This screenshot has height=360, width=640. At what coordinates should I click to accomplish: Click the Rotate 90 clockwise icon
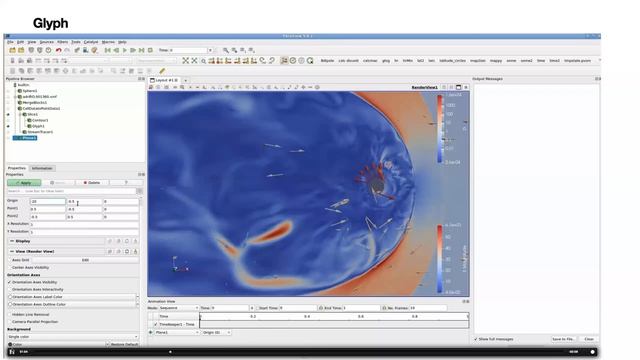tap(263, 60)
